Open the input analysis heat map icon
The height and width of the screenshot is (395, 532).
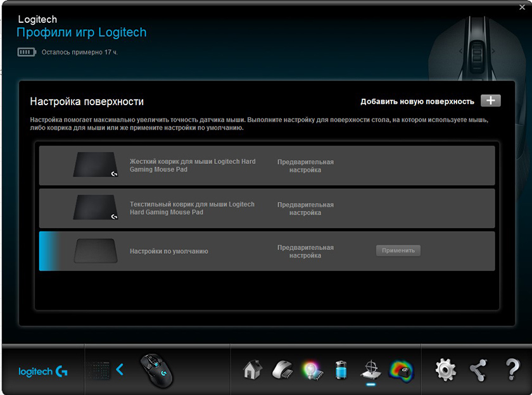pyautogui.click(x=402, y=371)
